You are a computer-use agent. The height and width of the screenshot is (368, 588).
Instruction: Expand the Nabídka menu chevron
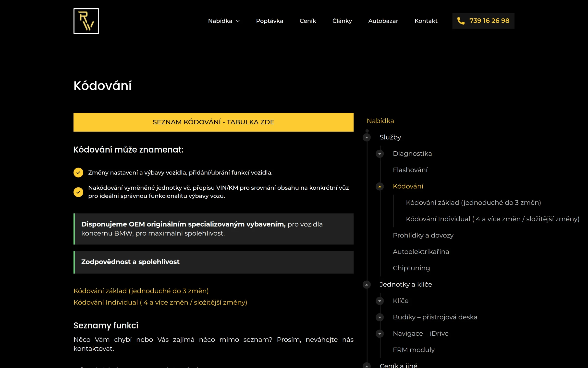(x=238, y=21)
